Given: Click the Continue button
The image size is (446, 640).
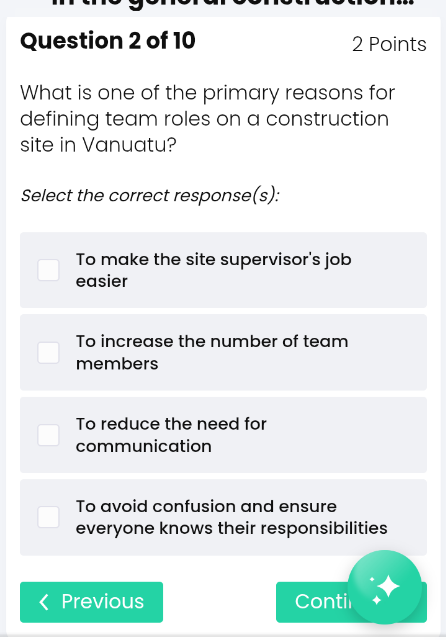Looking at the screenshot, I should 351,602.
